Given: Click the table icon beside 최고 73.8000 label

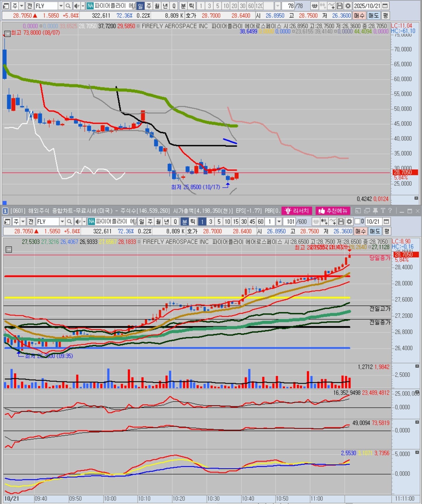Looking at the screenshot, I should tap(8, 33).
